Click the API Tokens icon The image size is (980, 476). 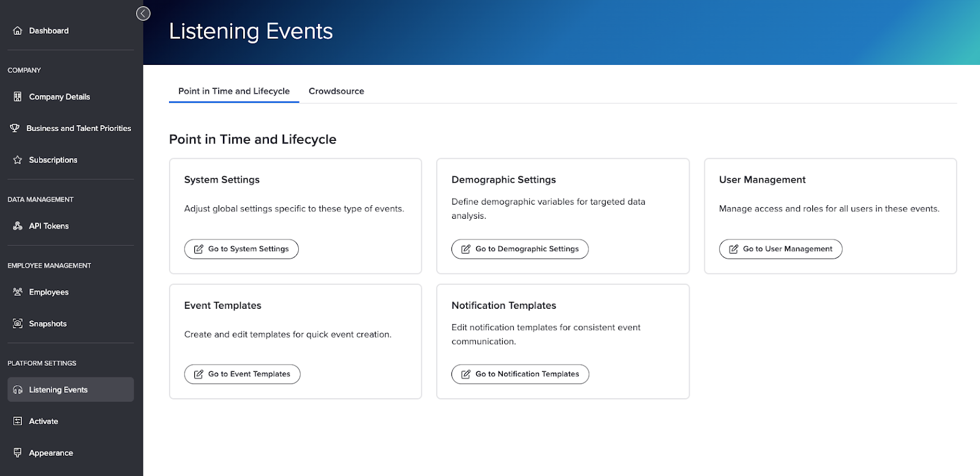pyautogui.click(x=17, y=226)
